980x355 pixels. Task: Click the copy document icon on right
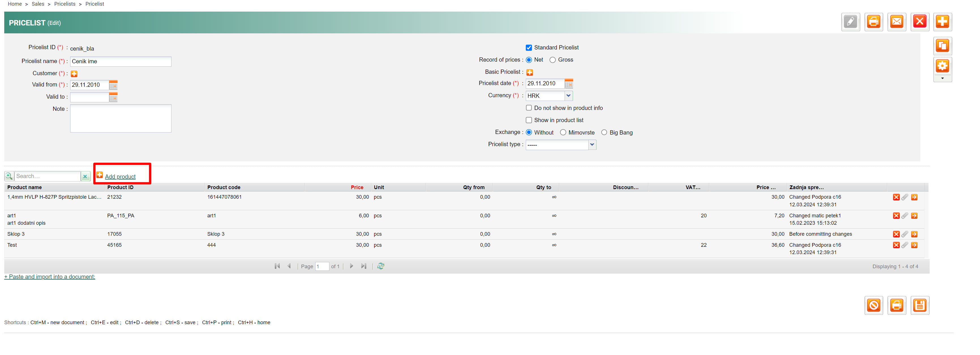click(x=942, y=46)
